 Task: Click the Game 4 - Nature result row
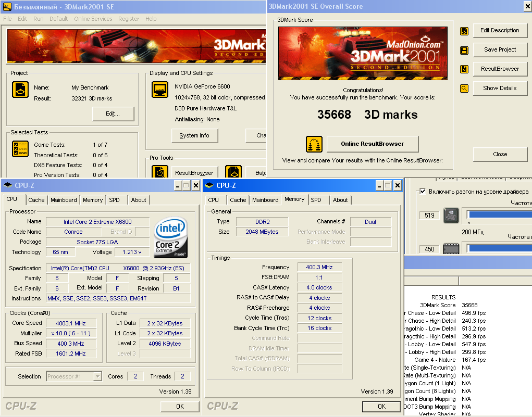(450, 360)
